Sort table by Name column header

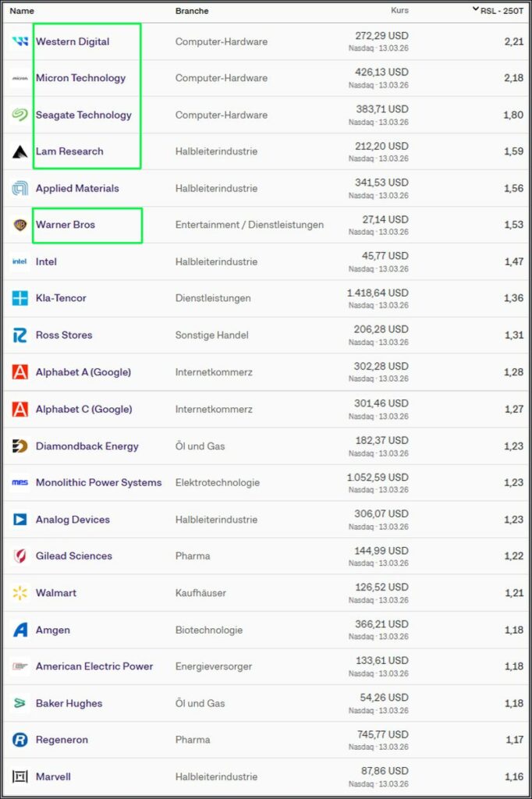pyautogui.click(x=22, y=11)
